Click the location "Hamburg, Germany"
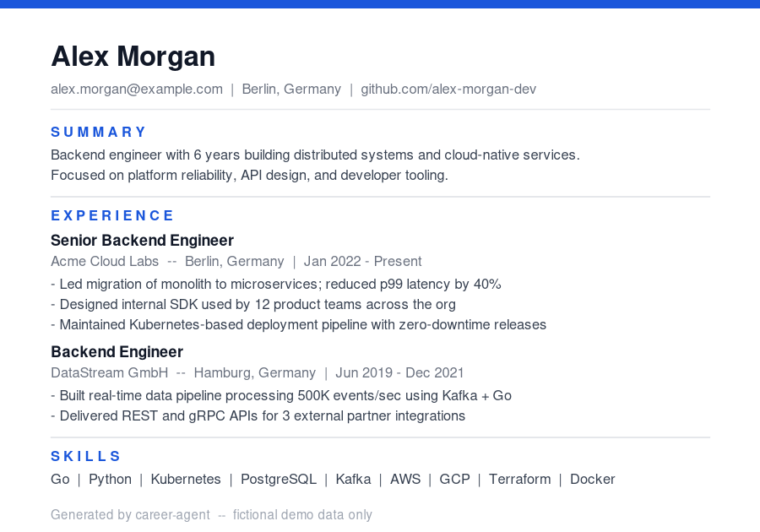Viewport: 760px width, 532px height. click(254, 373)
